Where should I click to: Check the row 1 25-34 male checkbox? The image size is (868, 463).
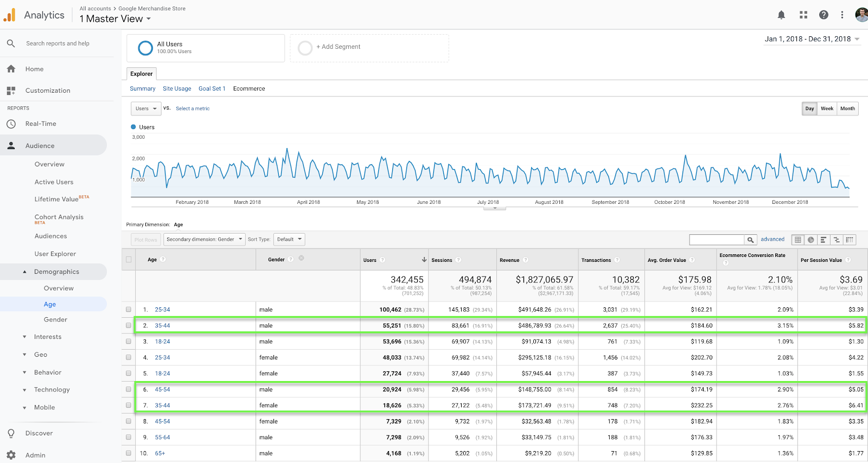click(x=129, y=310)
